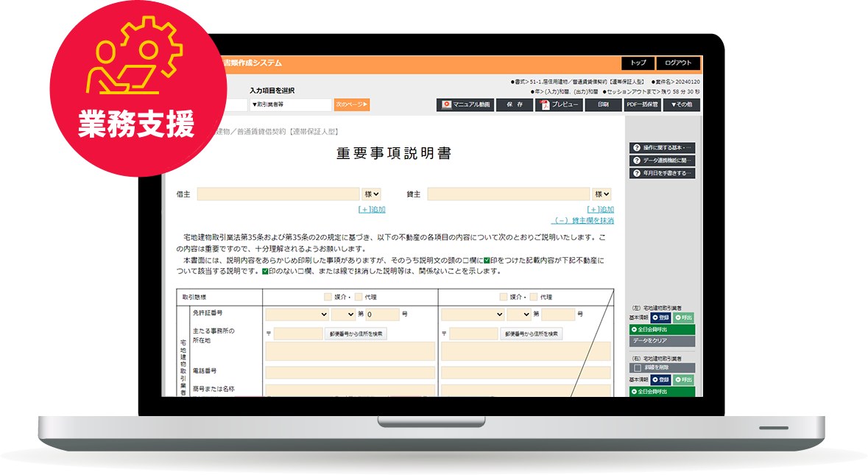Open the 操作に関する基本 help item

pos(662,148)
